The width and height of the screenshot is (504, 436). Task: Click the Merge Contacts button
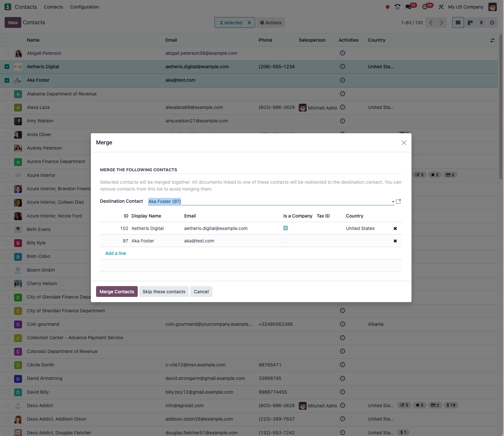click(117, 292)
